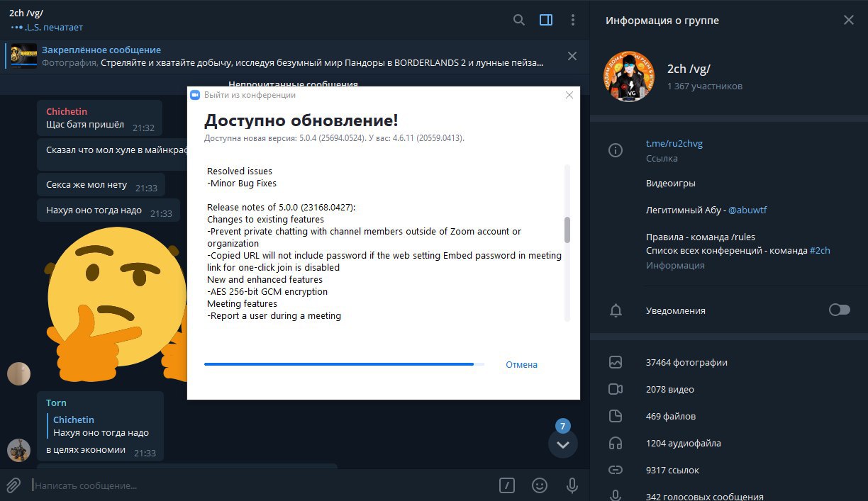Screen dimensions: 868x501
Task: Click the video camera icon
Action: (616, 389)
